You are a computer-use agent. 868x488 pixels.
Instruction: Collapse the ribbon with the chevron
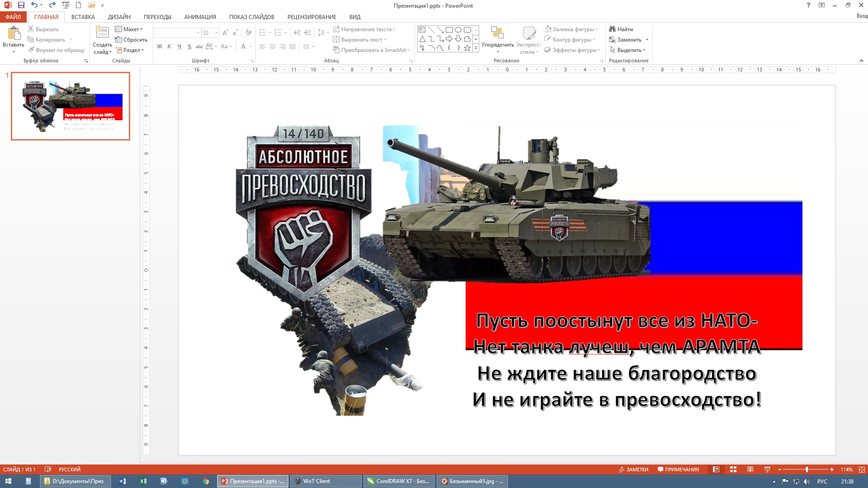click(861, 61)
